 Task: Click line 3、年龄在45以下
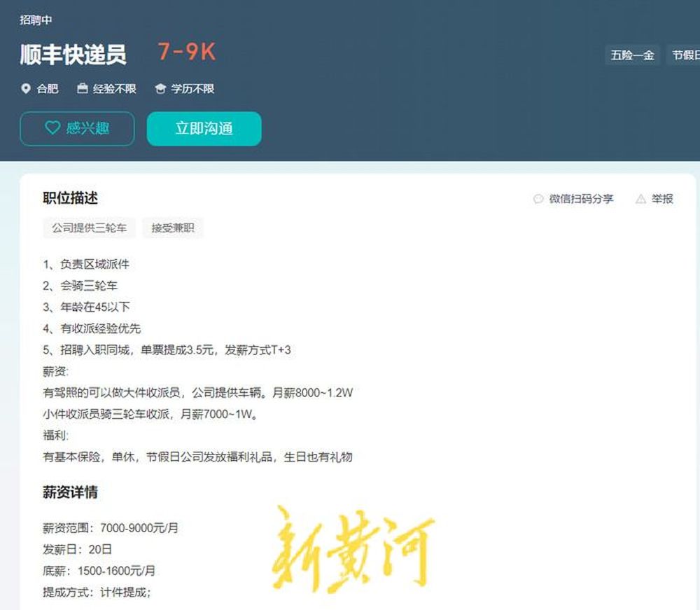[87, 307]
